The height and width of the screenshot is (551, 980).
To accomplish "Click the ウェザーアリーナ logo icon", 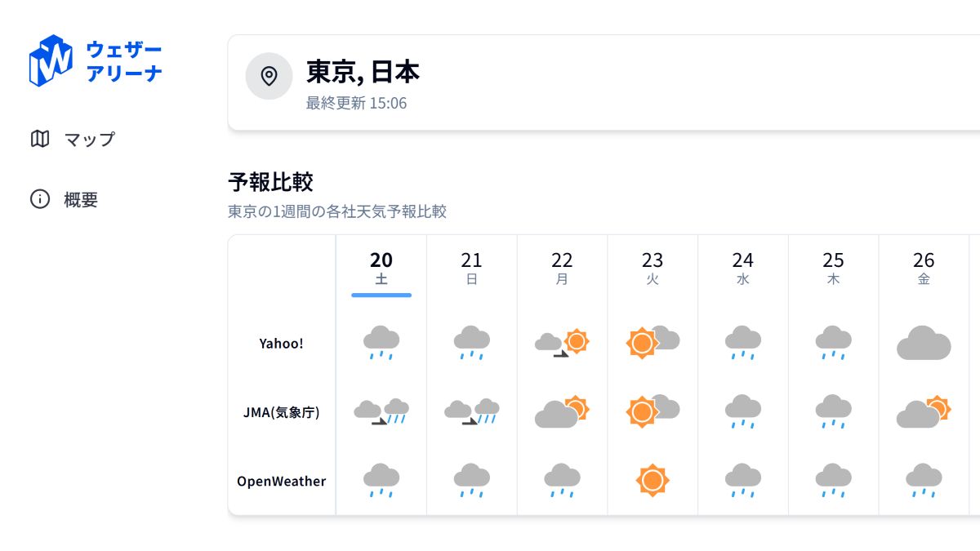I will (x=51, y=59).
